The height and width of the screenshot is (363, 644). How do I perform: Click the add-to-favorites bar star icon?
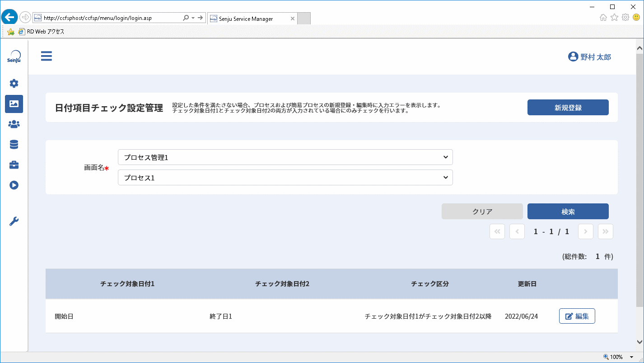click(x=11, y=32)
